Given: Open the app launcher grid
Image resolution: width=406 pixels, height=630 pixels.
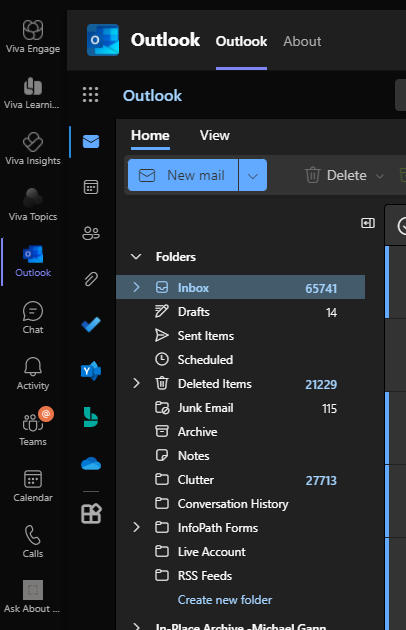Looking at the screenshot, I should coord(90,95).
